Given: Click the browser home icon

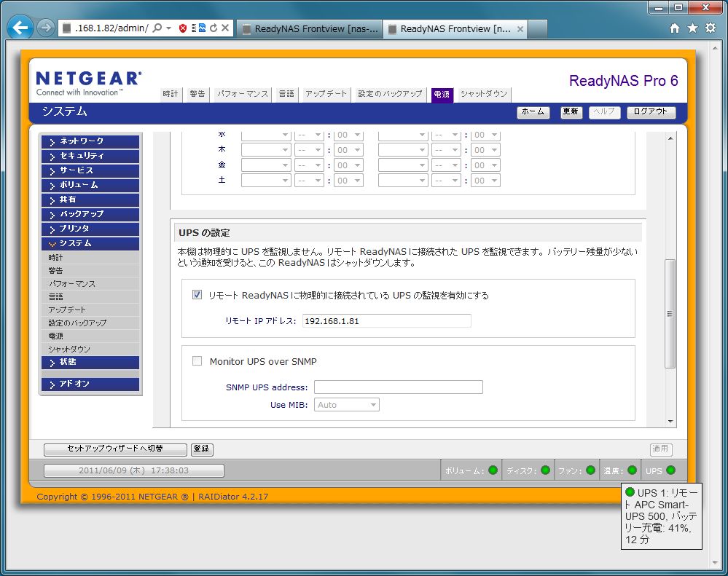Looking at the screenshot, I should [675, 28].
